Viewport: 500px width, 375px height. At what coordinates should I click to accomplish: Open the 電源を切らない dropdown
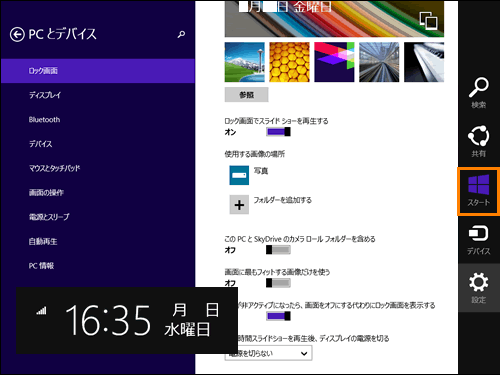click(268, 353)
